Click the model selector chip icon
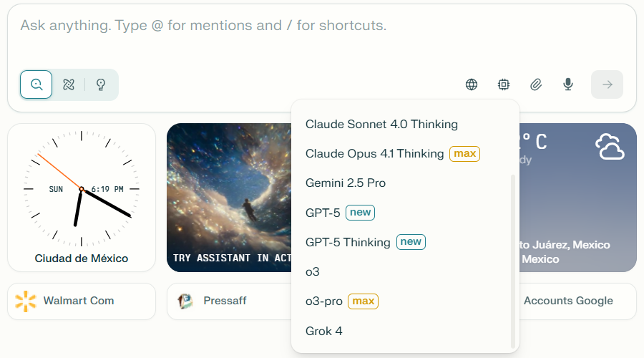Screen dimensions: 644x358 (x=504, y=84)
